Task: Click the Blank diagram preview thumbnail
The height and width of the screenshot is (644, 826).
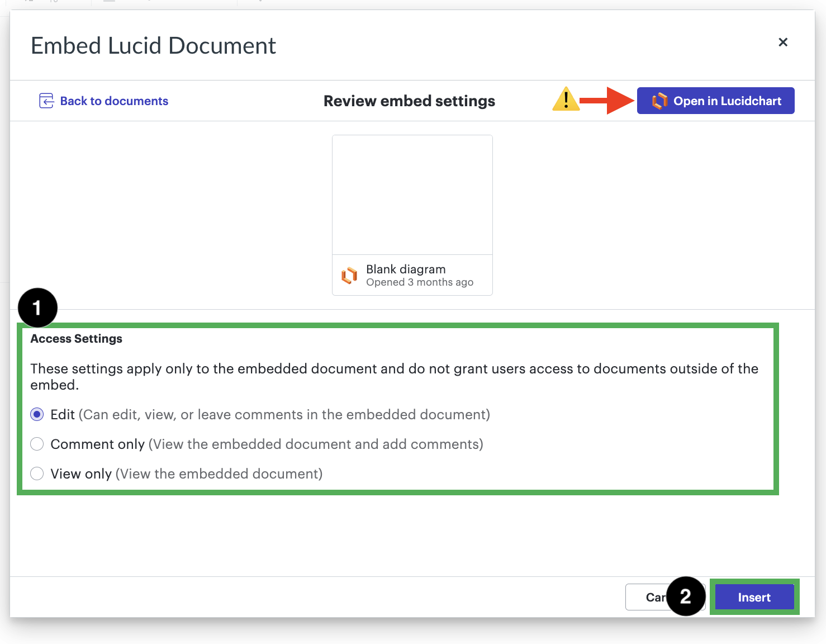Action: (412, 195)
